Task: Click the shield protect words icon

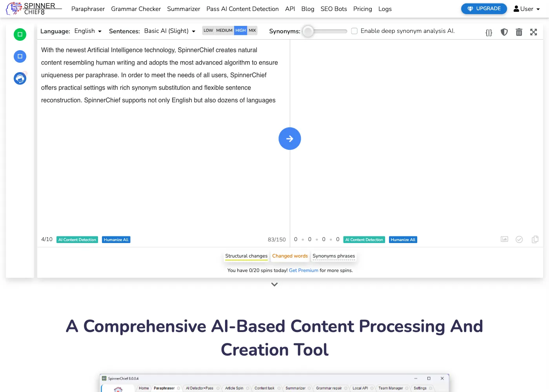Action: pos(504,32)
